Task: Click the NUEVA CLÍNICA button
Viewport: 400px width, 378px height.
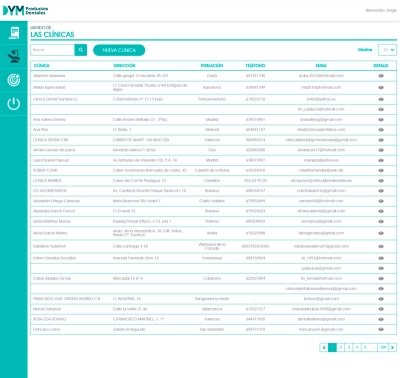Action: (x=119, y=50)
